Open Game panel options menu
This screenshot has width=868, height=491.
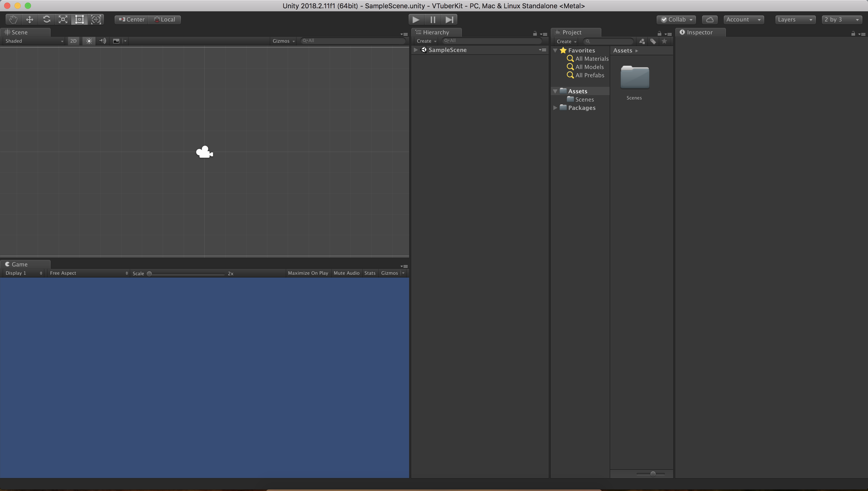click(x=404, y=266)
